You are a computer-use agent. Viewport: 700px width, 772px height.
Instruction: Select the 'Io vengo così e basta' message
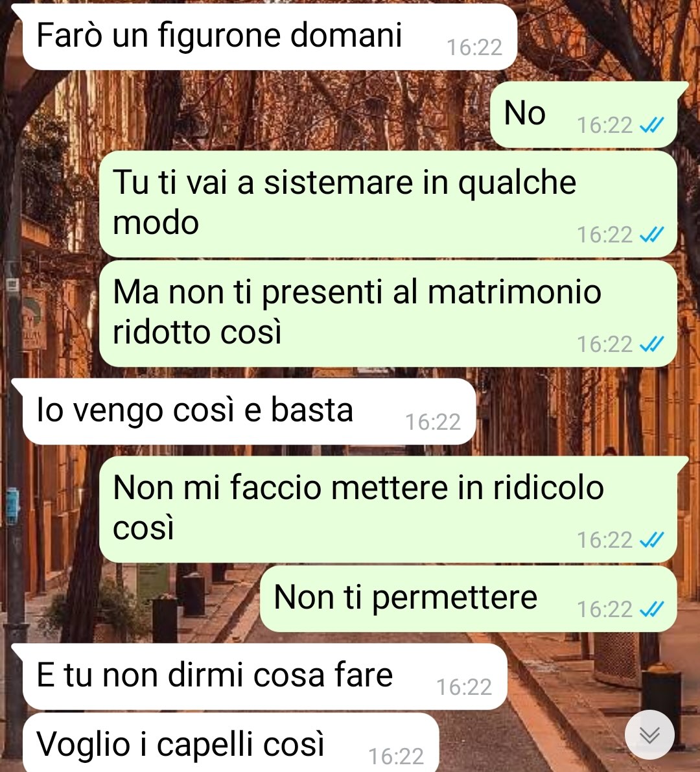click(x=249, y=412)
